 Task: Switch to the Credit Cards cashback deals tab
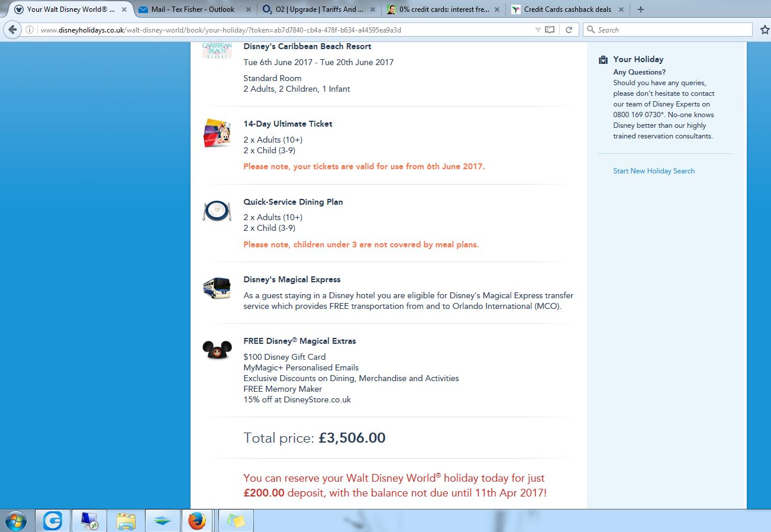[567, 9]
